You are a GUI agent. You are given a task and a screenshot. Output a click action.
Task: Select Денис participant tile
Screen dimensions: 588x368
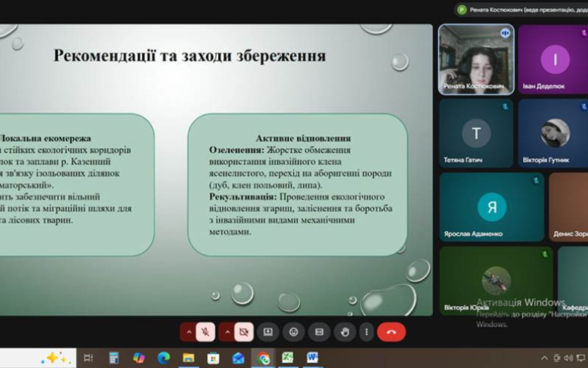click(x=568, y=207)
